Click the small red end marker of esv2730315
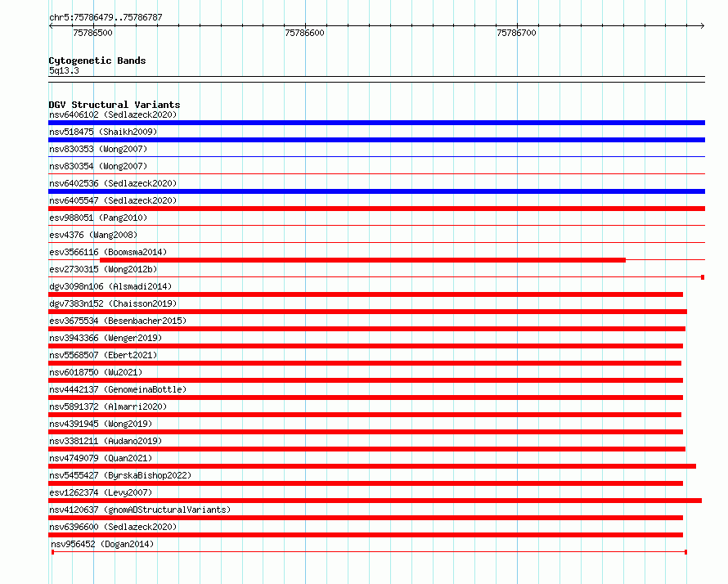This screenshot has height=584, width=728. [x=703, y=277]
